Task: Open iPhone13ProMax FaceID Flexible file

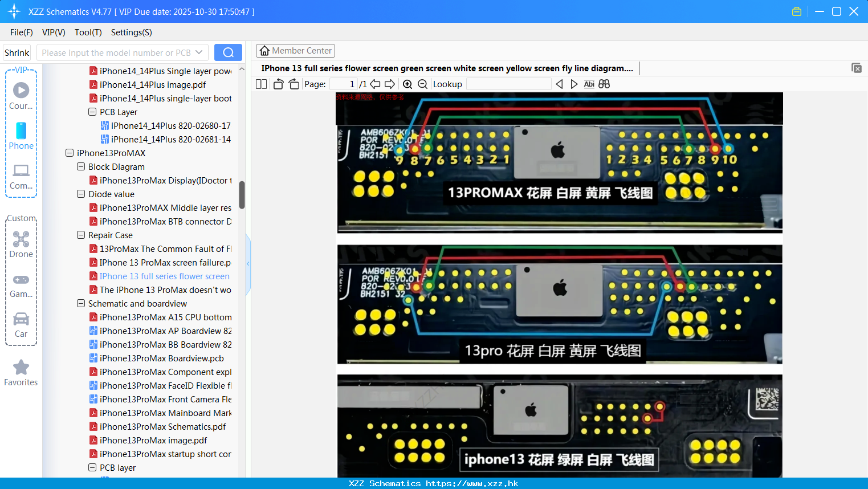Action: click(161, 385)
